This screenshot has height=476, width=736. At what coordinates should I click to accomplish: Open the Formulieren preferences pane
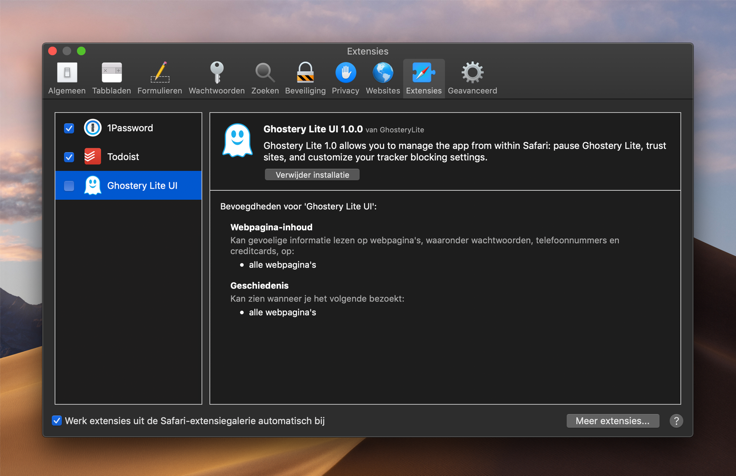[160, 78]
